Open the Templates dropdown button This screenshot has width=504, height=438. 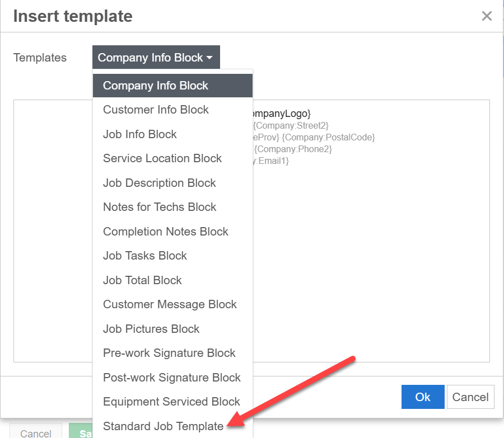(156, 58)
